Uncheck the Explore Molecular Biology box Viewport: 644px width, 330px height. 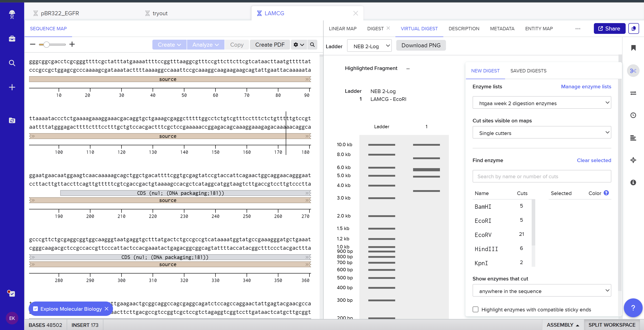pos(36,309)
